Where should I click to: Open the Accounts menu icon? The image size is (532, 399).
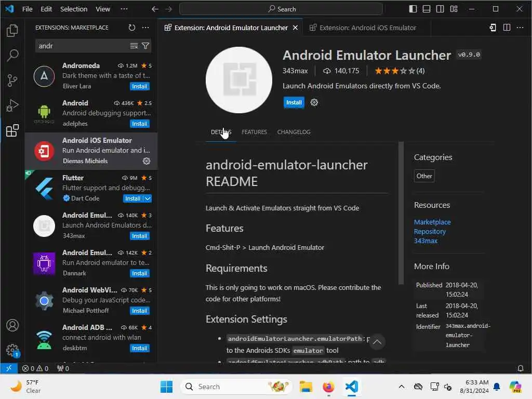tap(12, 325)
